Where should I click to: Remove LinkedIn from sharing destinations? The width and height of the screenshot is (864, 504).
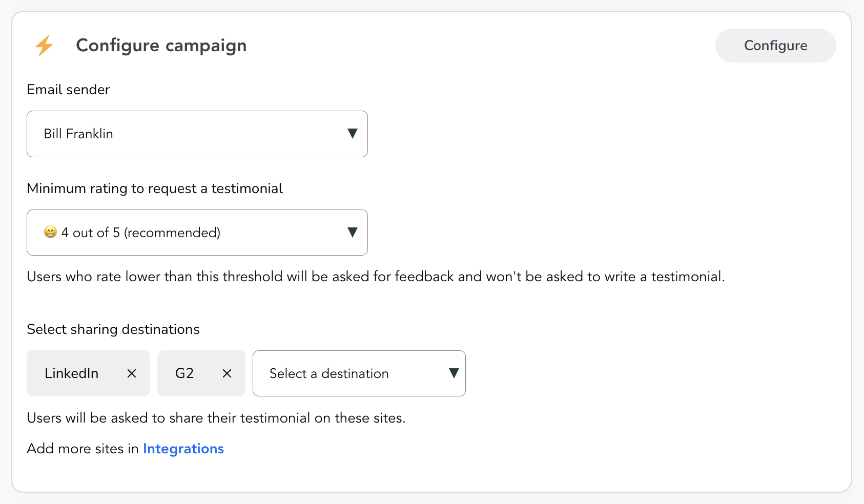132,373
